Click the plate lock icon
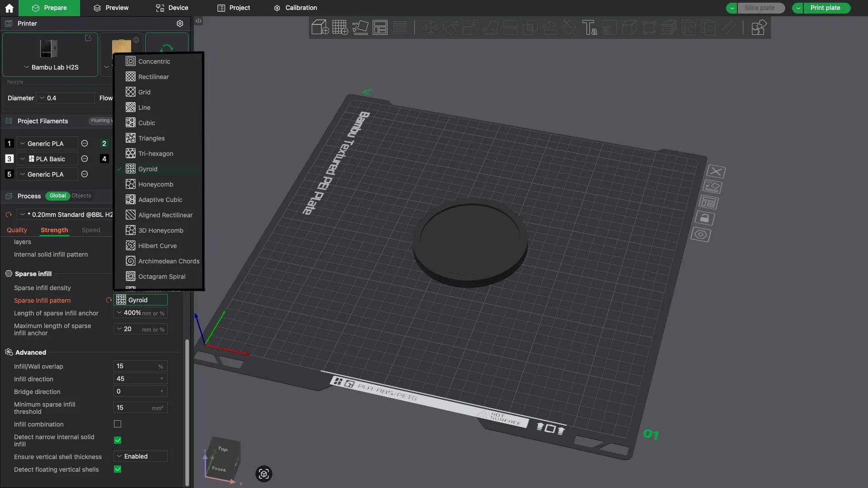 (x=704, y=219)
